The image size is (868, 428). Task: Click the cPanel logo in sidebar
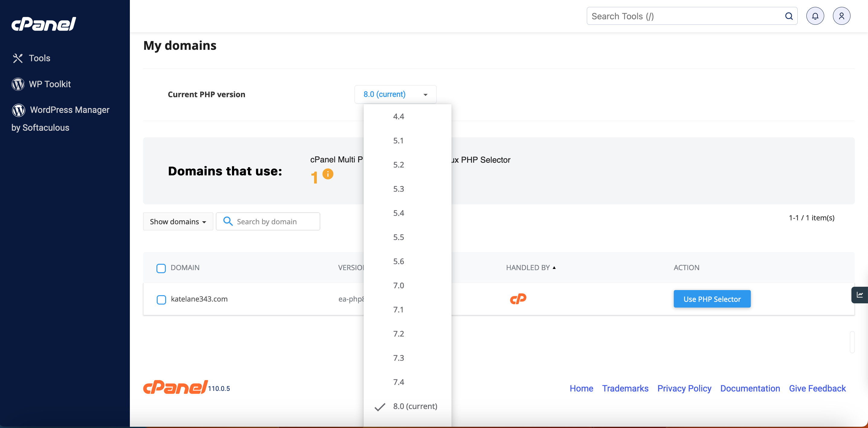pos(44,24)
